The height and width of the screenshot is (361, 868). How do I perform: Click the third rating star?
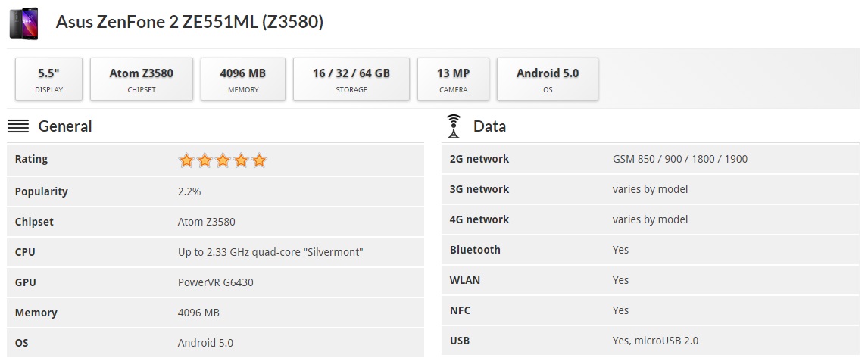point(223,160)
